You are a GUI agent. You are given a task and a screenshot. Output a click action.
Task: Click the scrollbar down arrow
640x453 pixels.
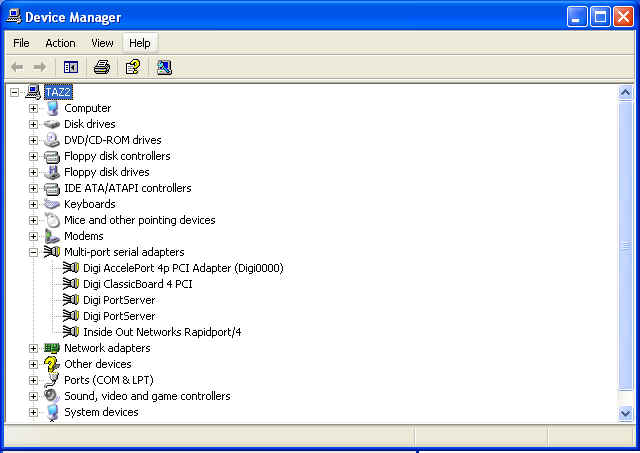(626, 413)
